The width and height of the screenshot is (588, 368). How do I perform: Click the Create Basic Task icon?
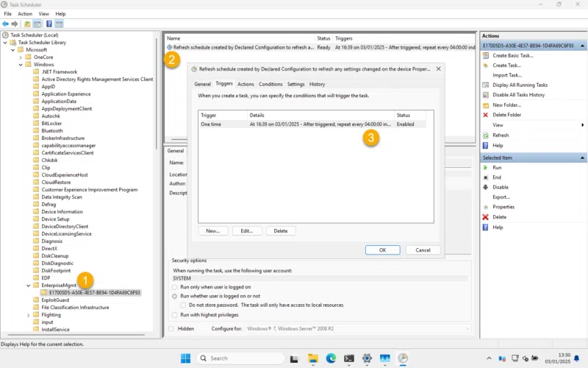pyautogui.click(x=485, y=55)
